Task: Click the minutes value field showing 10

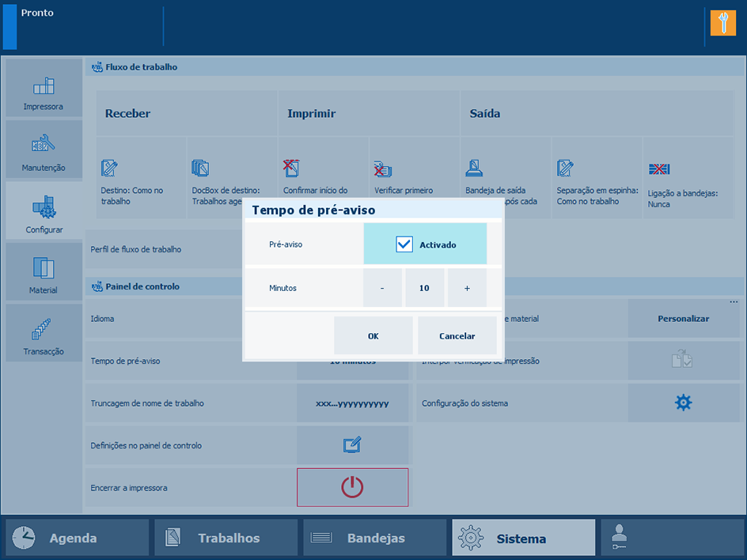Action: [x=424, y=288]
